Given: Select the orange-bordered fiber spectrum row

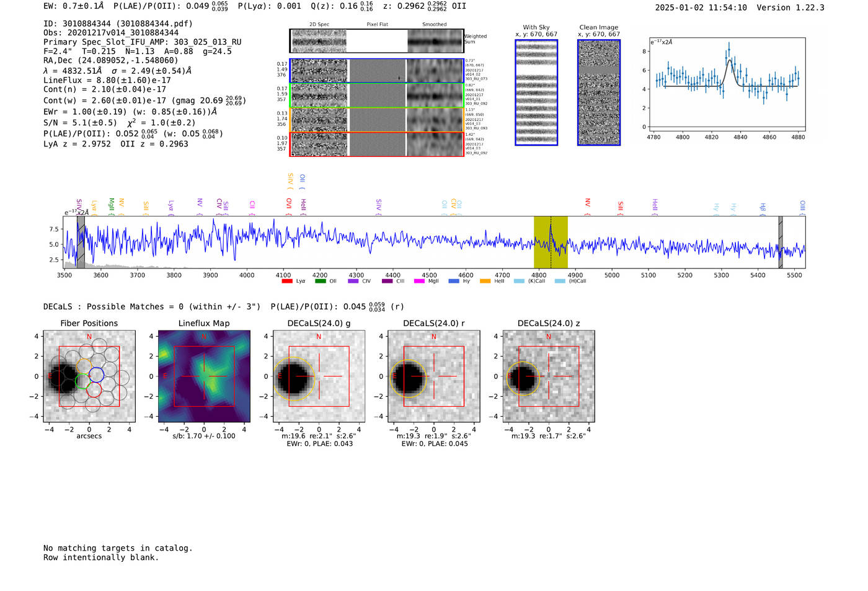Looking at the screenshot, I should (x=377, y=120).
